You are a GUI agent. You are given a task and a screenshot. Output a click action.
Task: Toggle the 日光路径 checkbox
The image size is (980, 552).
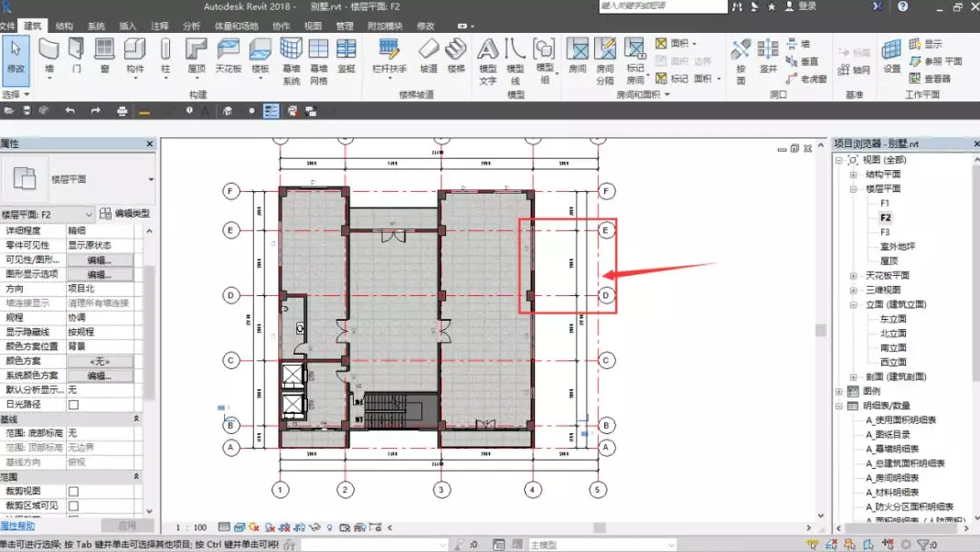coord(74,404)
